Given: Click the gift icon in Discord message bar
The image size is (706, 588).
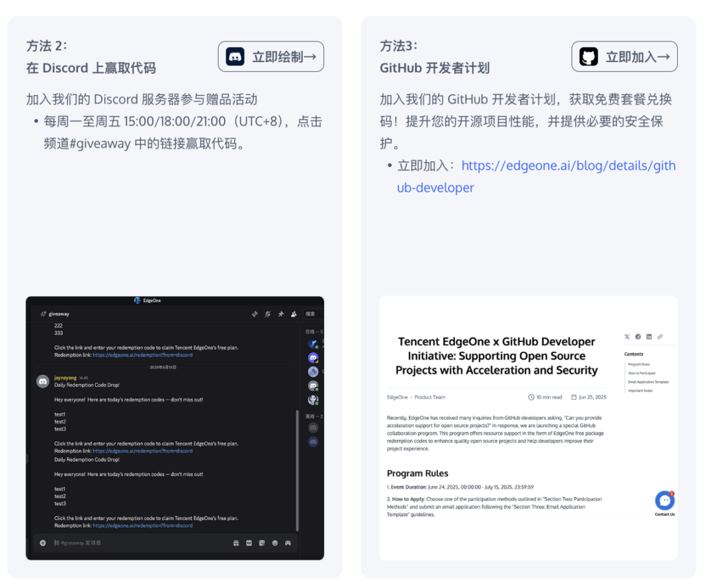Looking at the screenshot, I should (x=236, y=543).
